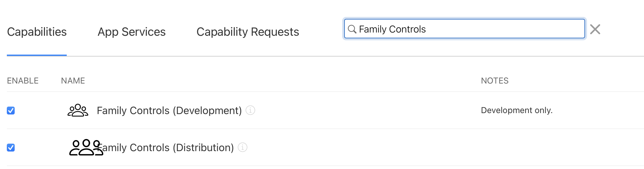Image resolution: width=644 pixels, height=169 pixels.
Task: Disable Family Controls (Distribution) checkbox
Action: coord(11,148)
